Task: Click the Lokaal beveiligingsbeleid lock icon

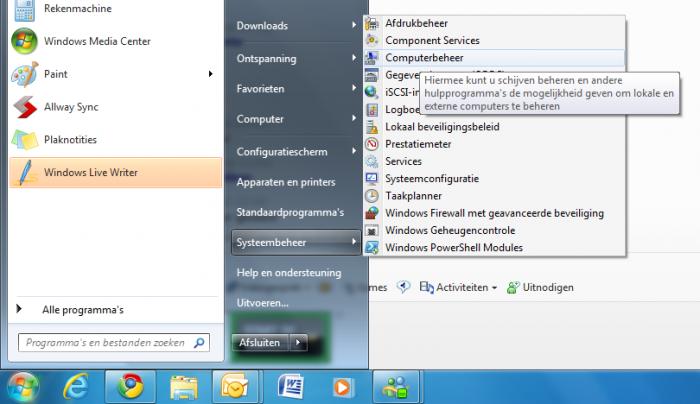Action: point(372,127)
